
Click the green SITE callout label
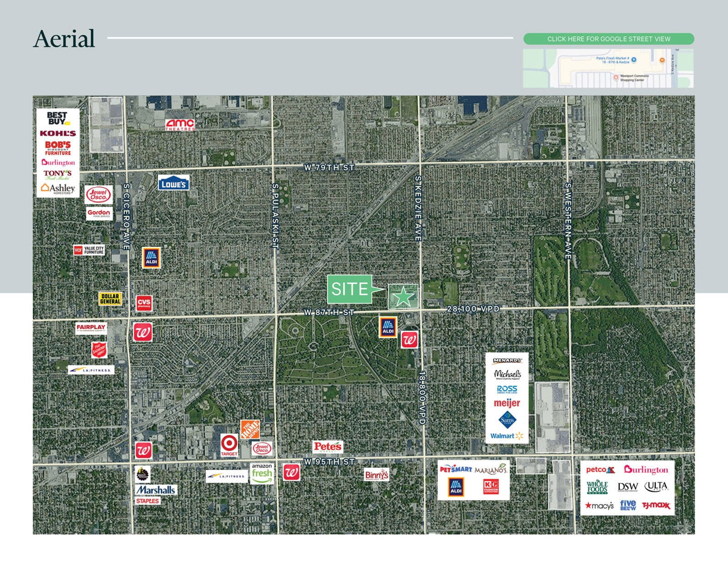point(349,289)
